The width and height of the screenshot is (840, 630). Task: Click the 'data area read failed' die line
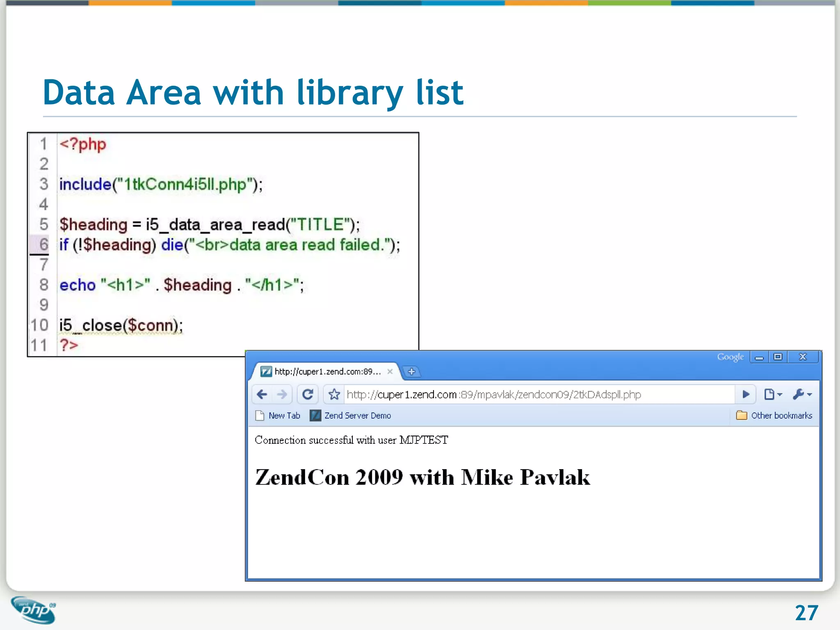(230, 244)
